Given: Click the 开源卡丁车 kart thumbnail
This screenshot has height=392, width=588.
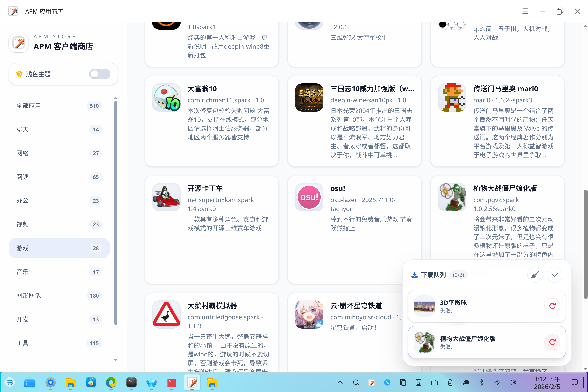Looking at the screenshot, I should (166, 197).
